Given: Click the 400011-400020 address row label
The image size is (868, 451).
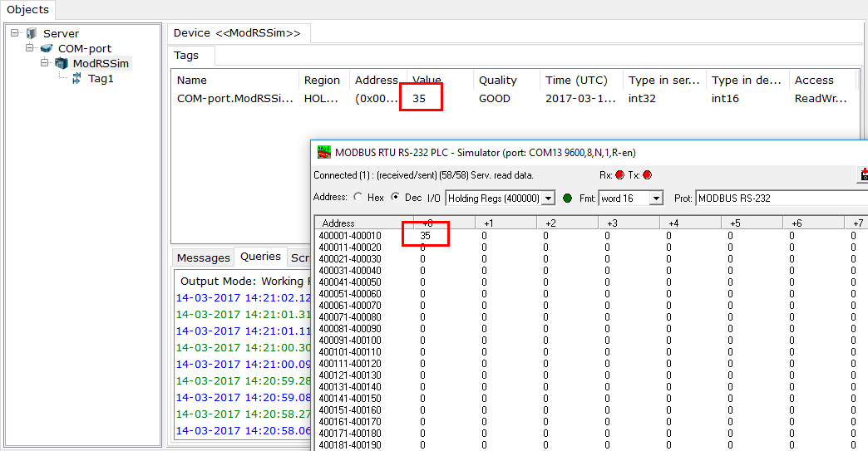Looking at the screenshot, I should [x=350, y=247].
